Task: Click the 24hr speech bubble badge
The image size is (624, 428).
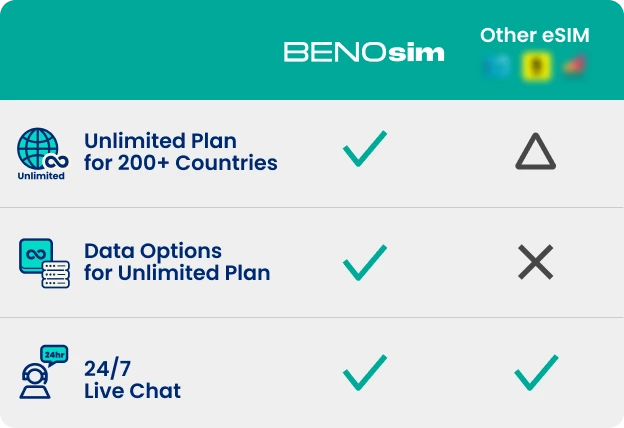Action: (x=54, y=353)
